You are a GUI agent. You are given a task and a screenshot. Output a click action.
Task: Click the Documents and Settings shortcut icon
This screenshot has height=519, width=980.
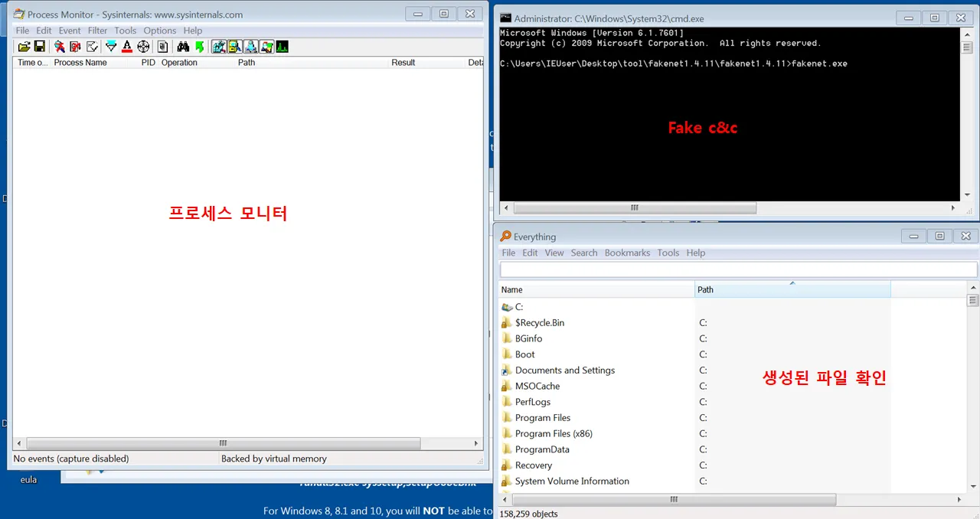(x=507, y=370)
